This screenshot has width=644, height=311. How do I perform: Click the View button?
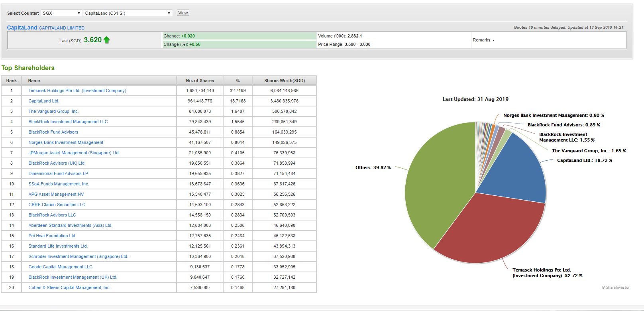pyautogui.click(x=183, y=13)
